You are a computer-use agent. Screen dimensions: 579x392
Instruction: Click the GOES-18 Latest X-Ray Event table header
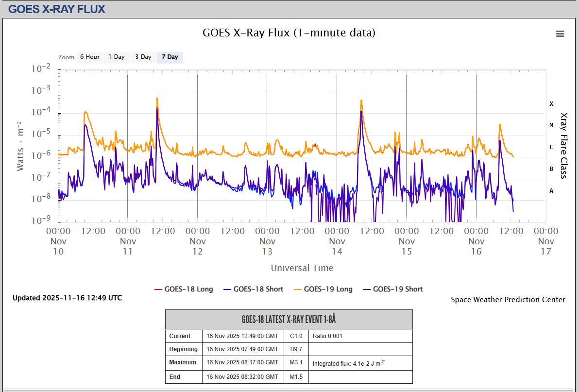point(289,320)
